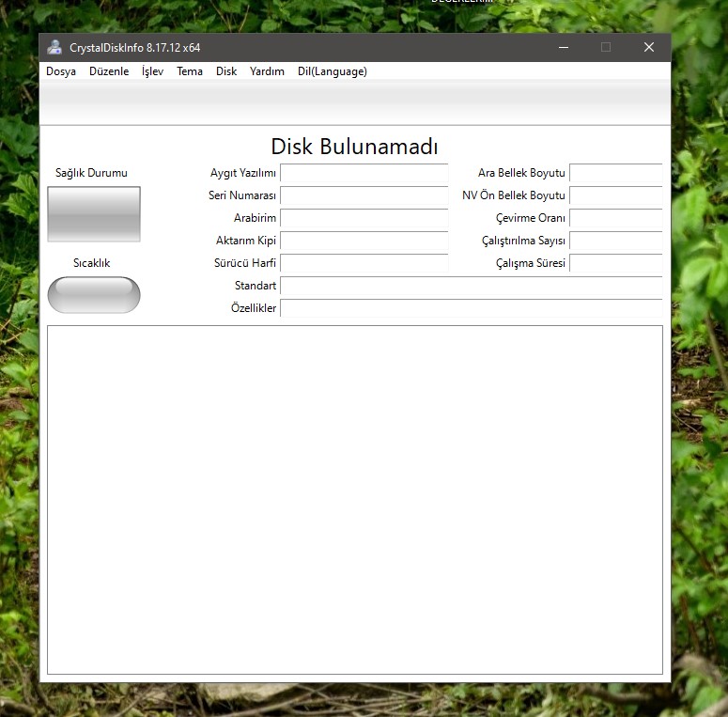
Task: Open the Disk menu
Action: click(x=226, y=71)
